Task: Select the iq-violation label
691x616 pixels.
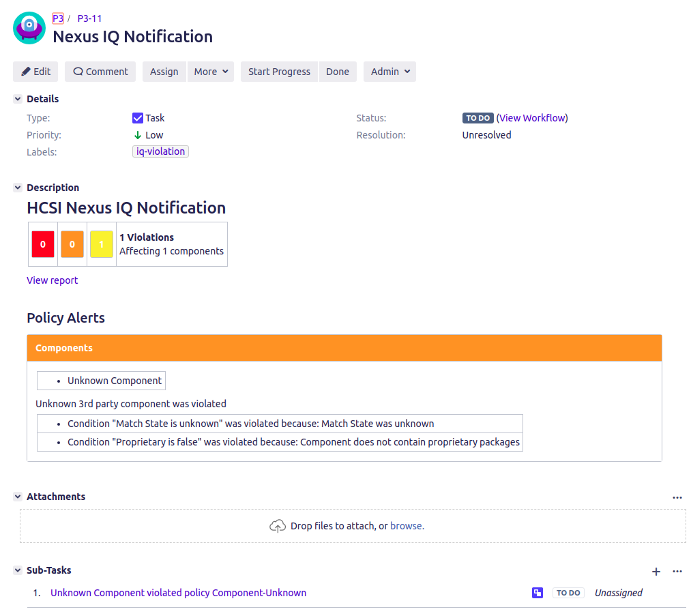Action: click(x=160, y=151)
